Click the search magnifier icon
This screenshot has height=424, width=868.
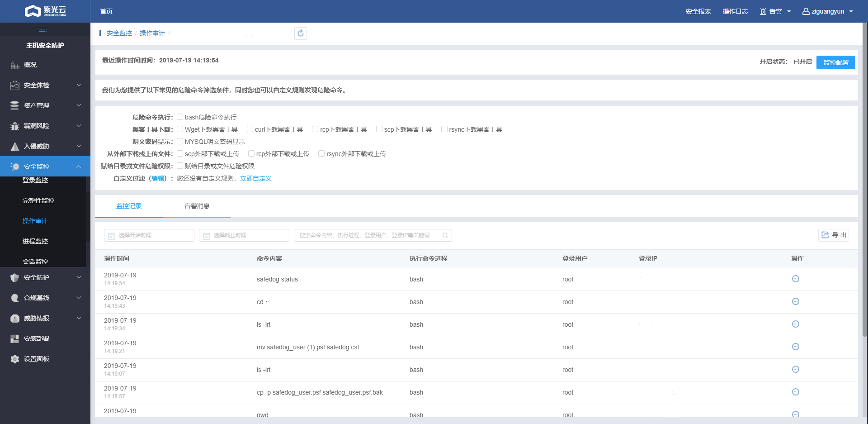pos(445,235)
